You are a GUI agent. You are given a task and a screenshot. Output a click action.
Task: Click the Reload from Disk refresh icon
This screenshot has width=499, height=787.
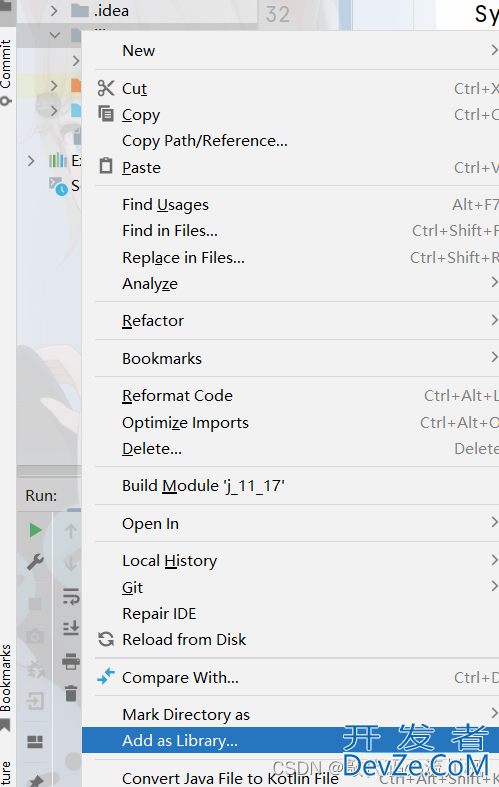coord(106,639)
